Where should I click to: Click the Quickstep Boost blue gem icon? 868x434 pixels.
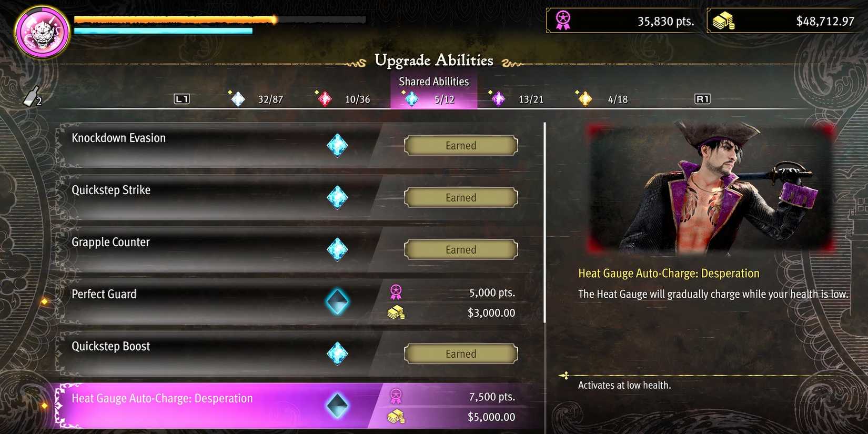337,354
